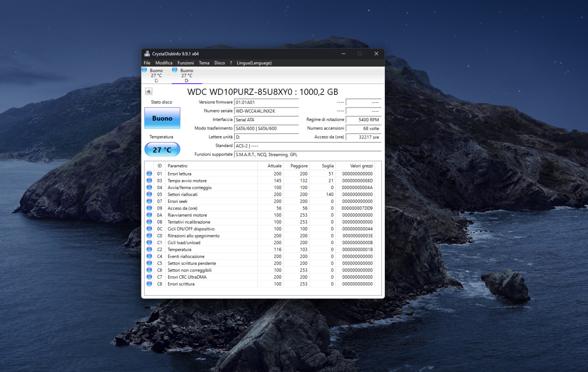
Task: Click the Versione firmware field
Action: click(x=266, y=103)
